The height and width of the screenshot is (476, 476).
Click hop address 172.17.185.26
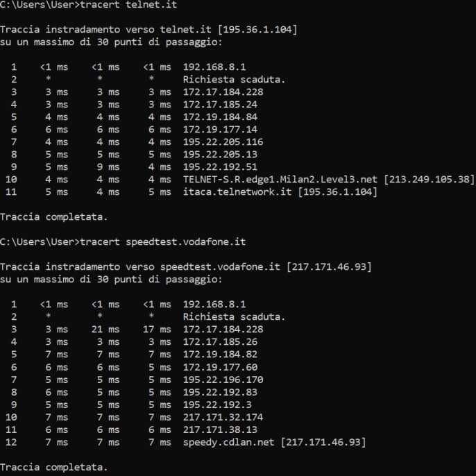tap(220, 342)
